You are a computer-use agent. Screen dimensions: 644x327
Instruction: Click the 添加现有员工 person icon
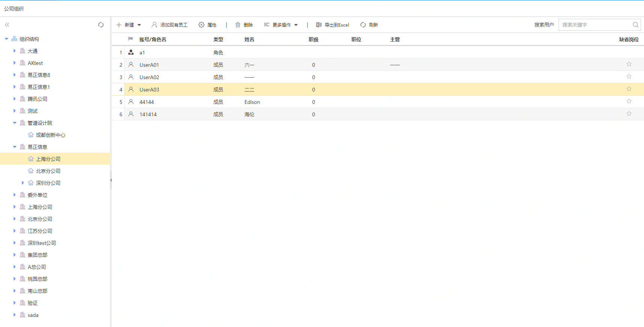(155, 25)
